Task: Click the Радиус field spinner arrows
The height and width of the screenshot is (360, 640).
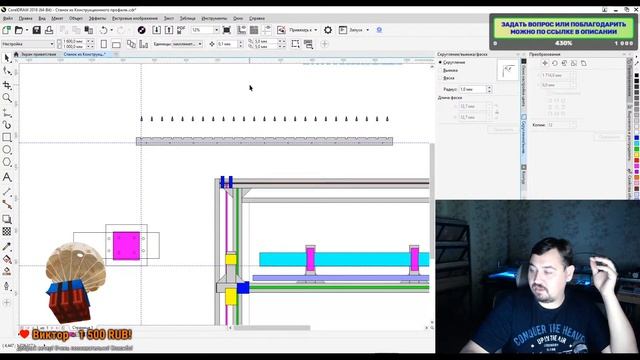Action: pyautogui.click(x=489, y=89)
